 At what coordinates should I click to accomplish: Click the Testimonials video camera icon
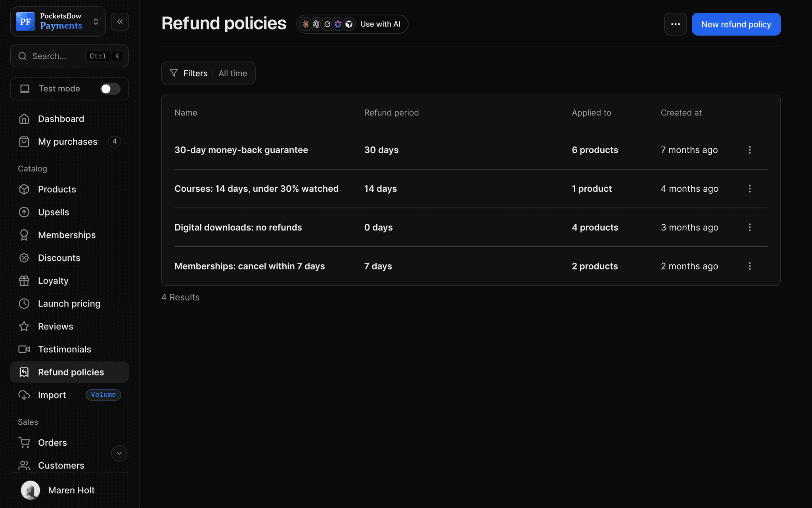coord(24,349)
